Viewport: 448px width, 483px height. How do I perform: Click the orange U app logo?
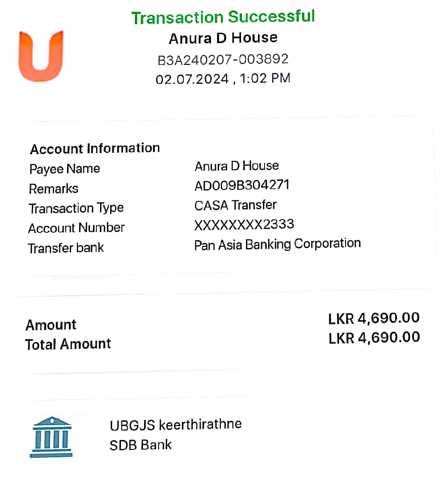(41, 56)
